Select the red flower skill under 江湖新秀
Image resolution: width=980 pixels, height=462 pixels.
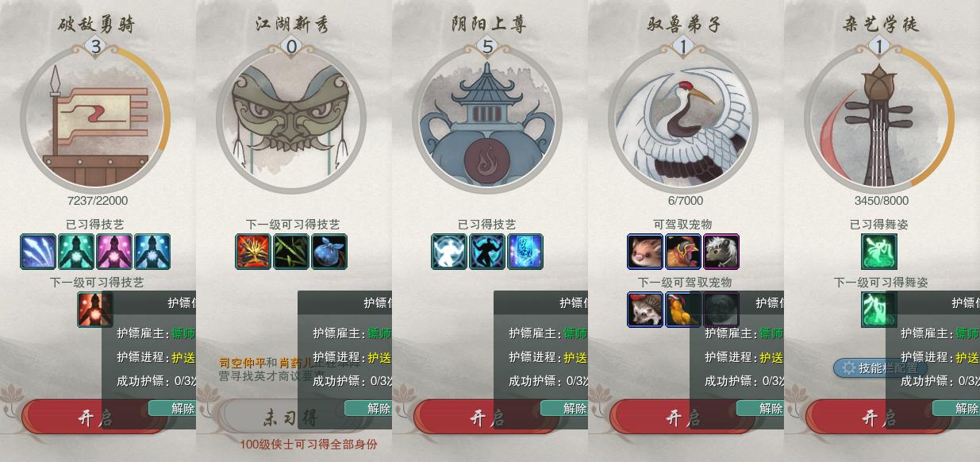tap(253, 252)
